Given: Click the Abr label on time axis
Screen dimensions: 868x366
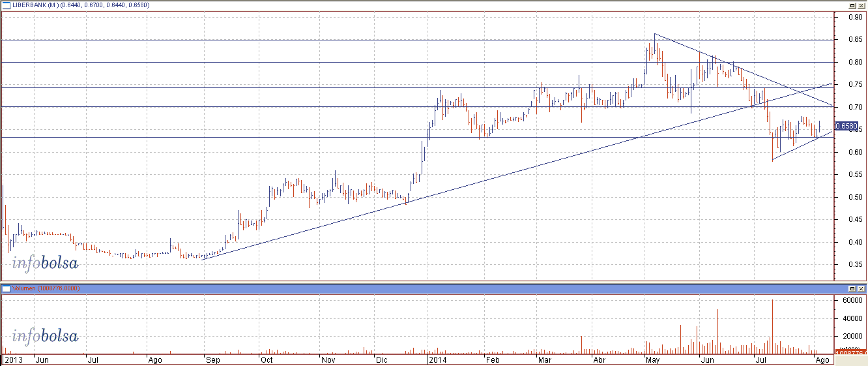Looking at the screenshot, I should (x=600, y=359).
